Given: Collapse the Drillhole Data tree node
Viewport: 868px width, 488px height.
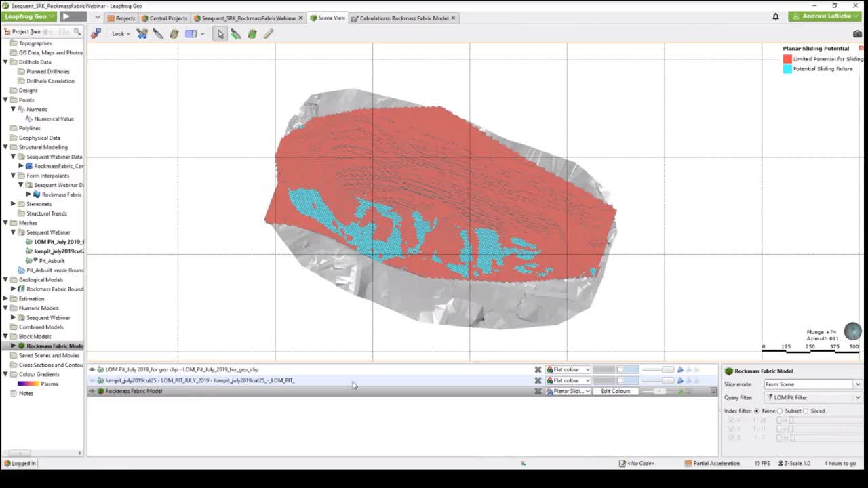Looking at the screenshot, I should 5,62.
